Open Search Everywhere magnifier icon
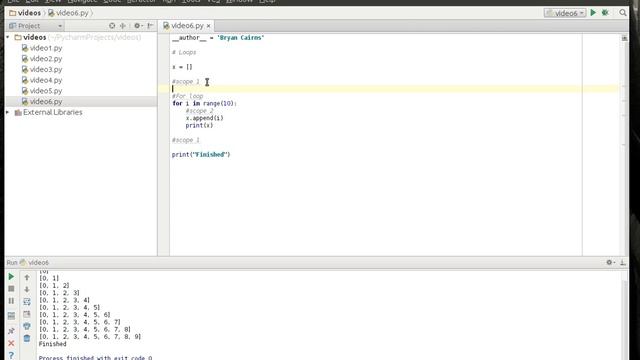This screenshot has width=640, height=360. (622, 13)
